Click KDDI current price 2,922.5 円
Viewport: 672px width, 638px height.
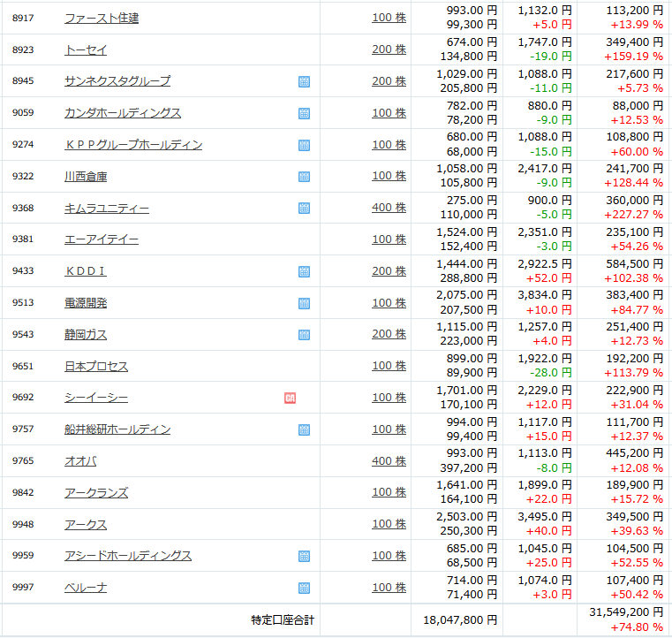tap(544, 264)
